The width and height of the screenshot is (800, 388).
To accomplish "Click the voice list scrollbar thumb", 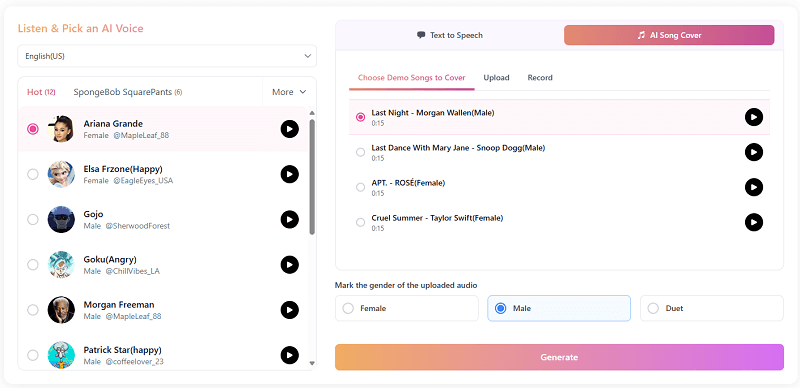I will 312,177.
